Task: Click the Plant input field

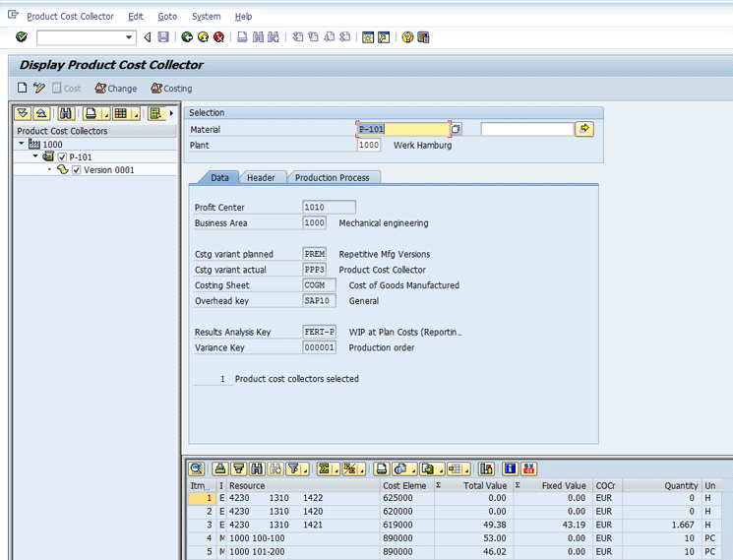Action: [x=368, y=145]
